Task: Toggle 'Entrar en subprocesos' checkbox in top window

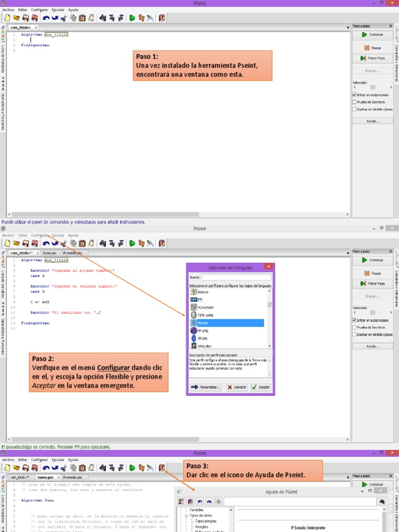Action: coord(354,95)
